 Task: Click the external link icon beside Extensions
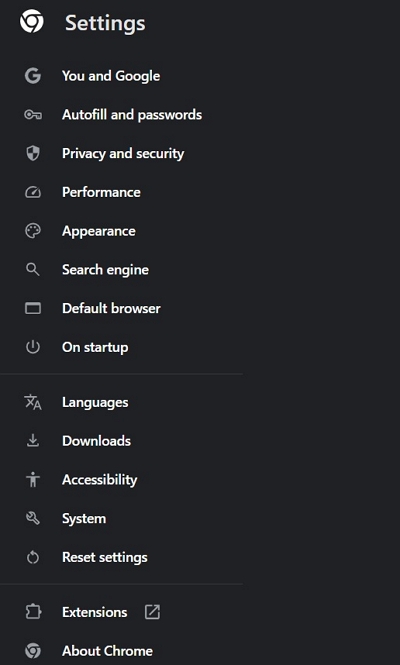[152, 612]
